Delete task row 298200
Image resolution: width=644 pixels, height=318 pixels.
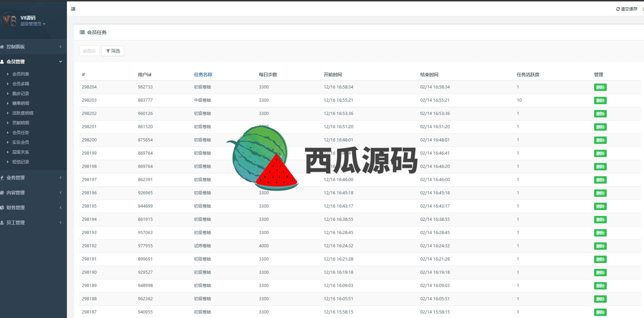pos(600,140)
